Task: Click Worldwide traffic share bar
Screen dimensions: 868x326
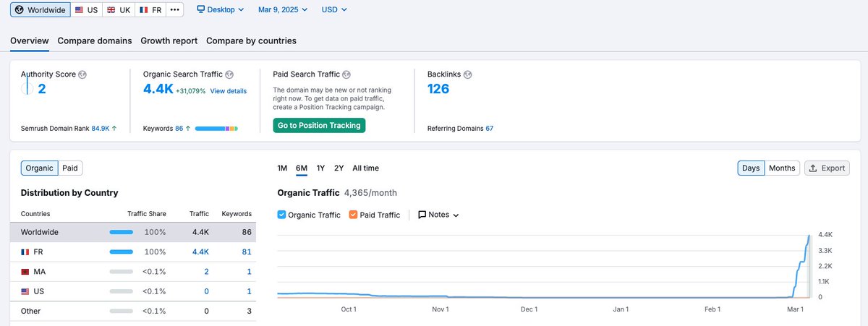Action: coord(122,232)
